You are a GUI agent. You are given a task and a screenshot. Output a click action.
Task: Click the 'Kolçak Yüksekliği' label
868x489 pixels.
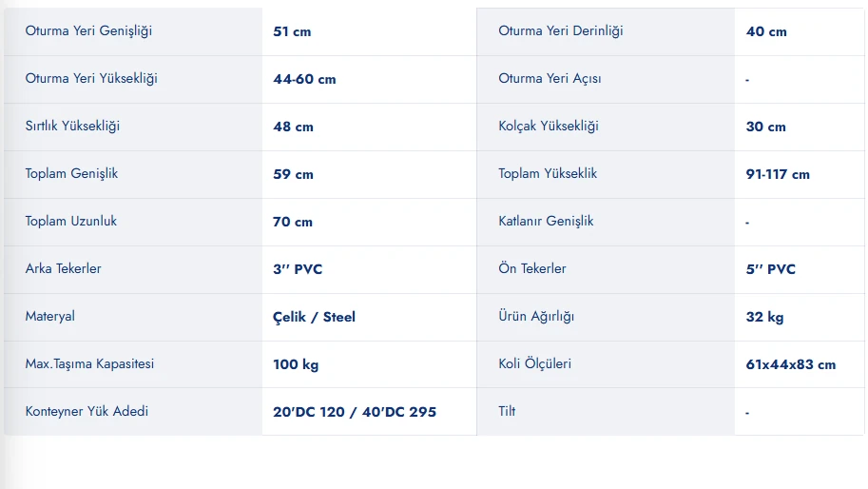click(x=549, y=127)
